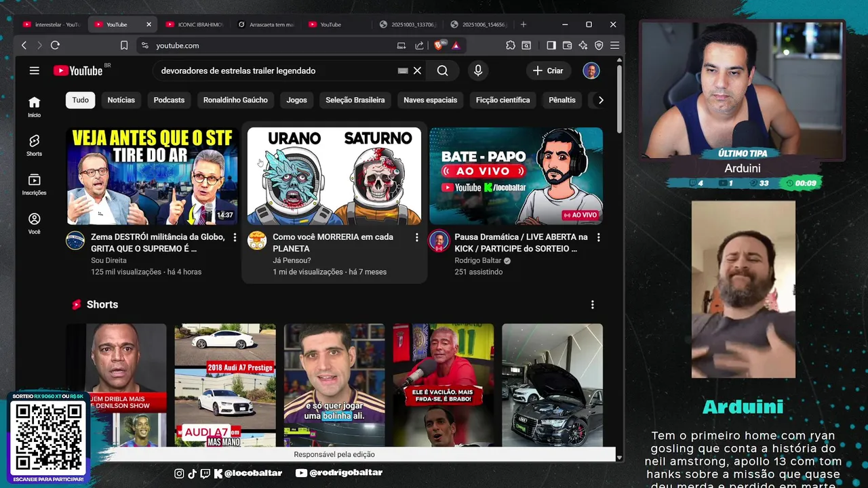Open the Leo AI sparkle icon
This screenshot has width=868, height=488.
click(583, 45)
